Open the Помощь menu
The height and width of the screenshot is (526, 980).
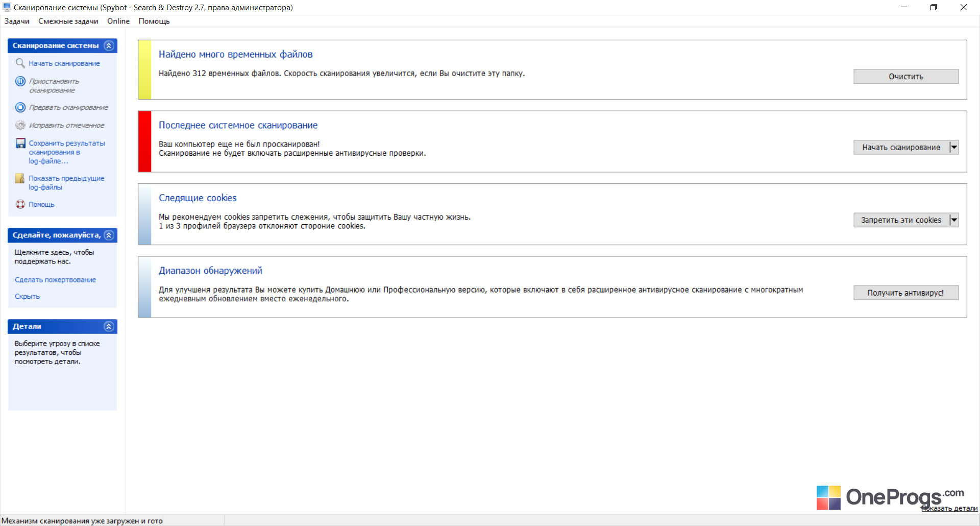click(x=154, y=21)
